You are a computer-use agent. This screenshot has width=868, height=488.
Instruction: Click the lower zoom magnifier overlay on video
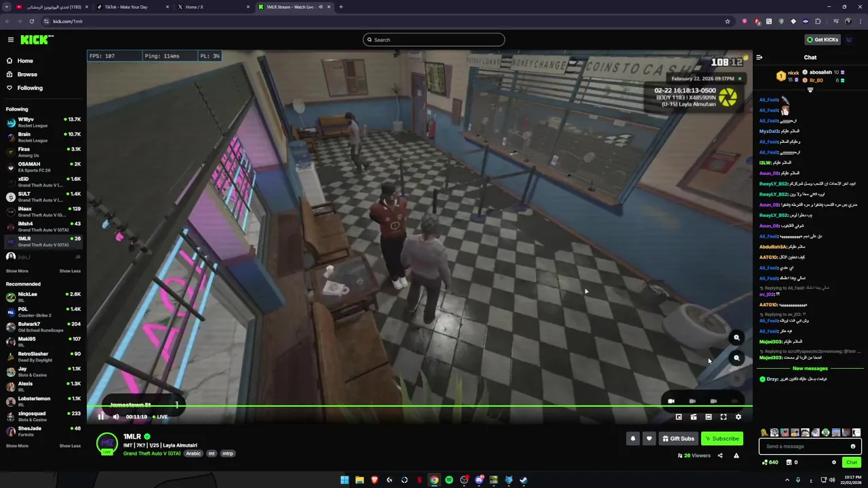coord(736,358)
